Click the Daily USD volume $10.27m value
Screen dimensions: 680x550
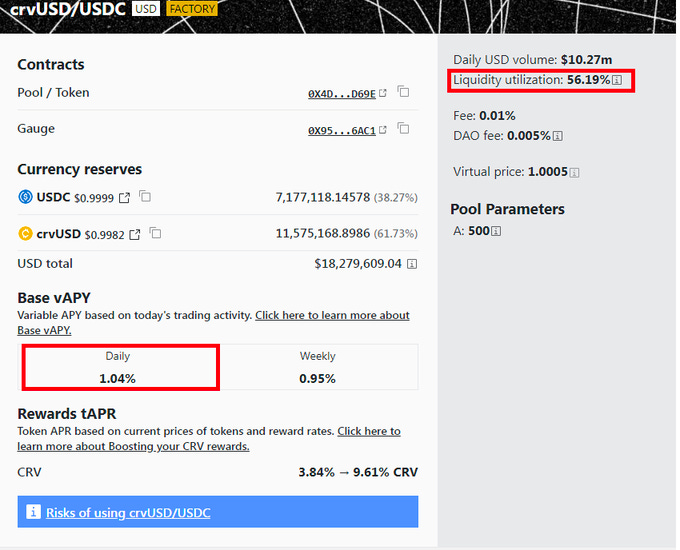(x=586, y=60)
